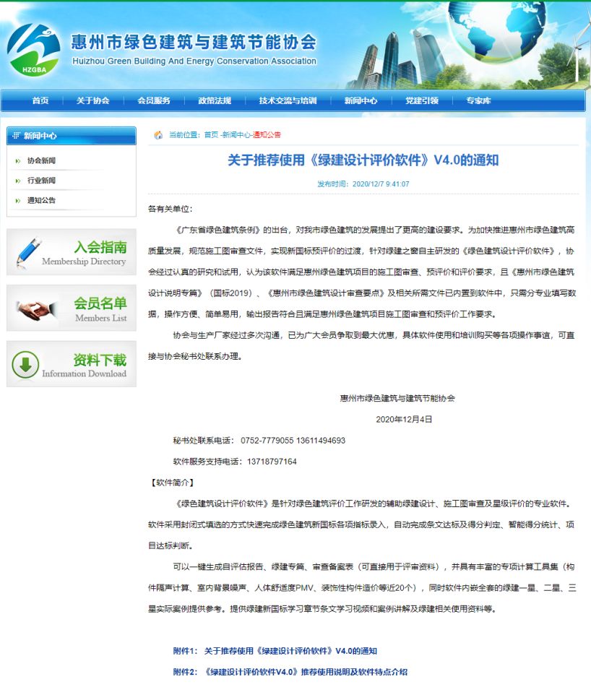Open 关于协会 in the navigation bar
This screenshot has width=591, height=700.
click(93, 101)
